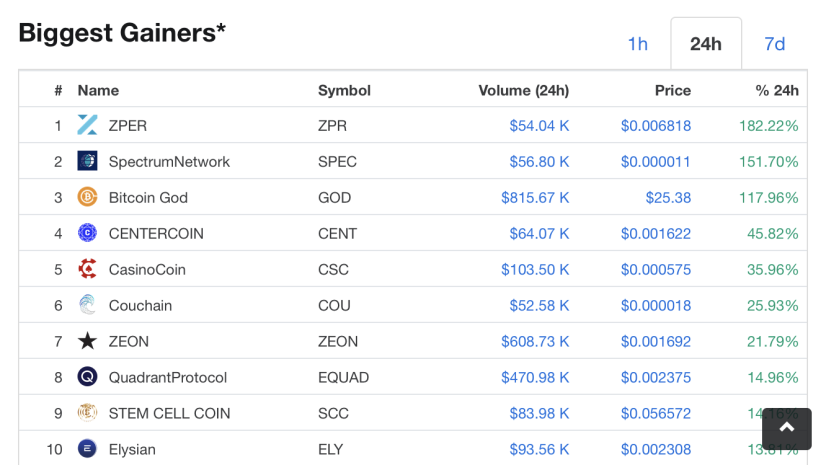The width and height of the screenshot is (826, 465).
Task: Click the ZEON black star icon
Action: tap(87, 341)
